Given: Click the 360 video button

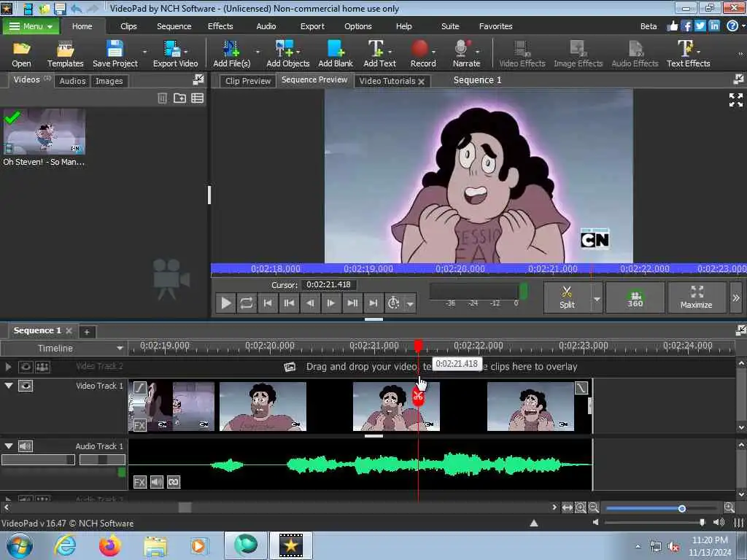Looking at the screenshot, I should tap(635, 297).
